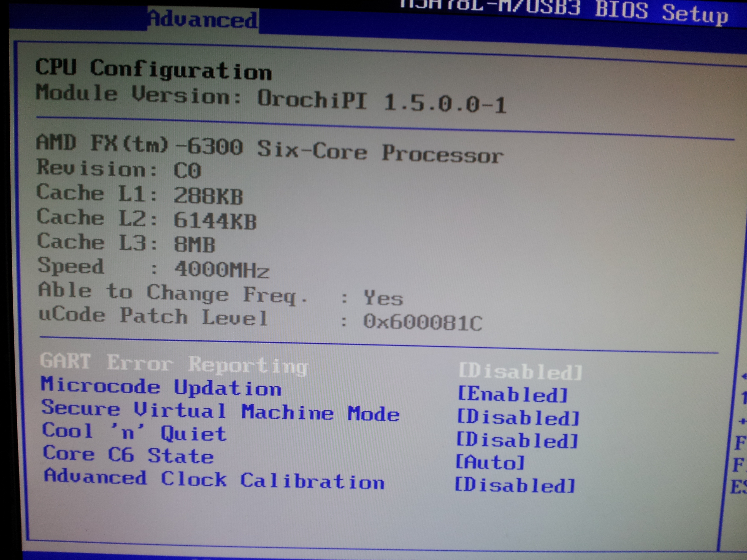Select Secure Virtual Machine Mode label
This screenshot has width=747, height=560.
pyautogui.click(x=220, y=411)
